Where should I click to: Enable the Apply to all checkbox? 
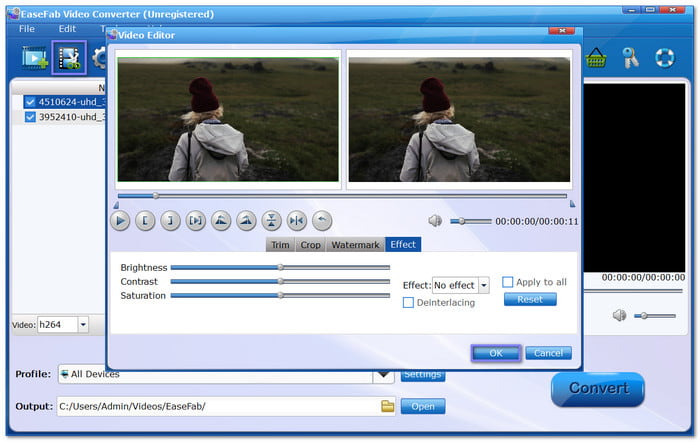pyautogui.click(x=507, y=282)
